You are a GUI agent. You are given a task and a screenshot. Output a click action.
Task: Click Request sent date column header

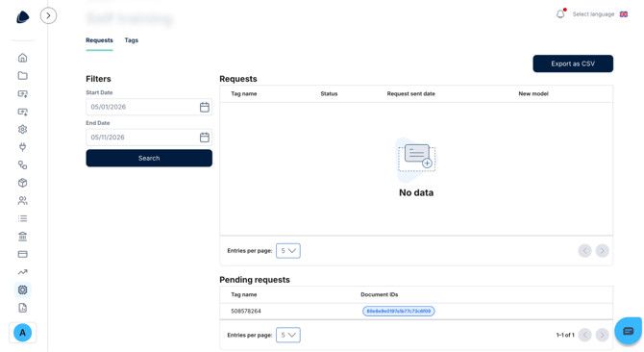click(410, 93)
